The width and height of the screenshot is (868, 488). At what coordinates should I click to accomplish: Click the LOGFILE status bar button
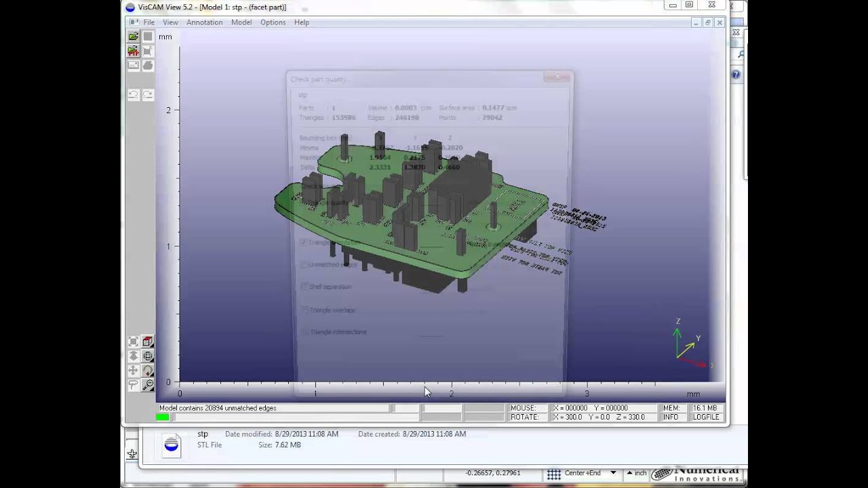705,417
